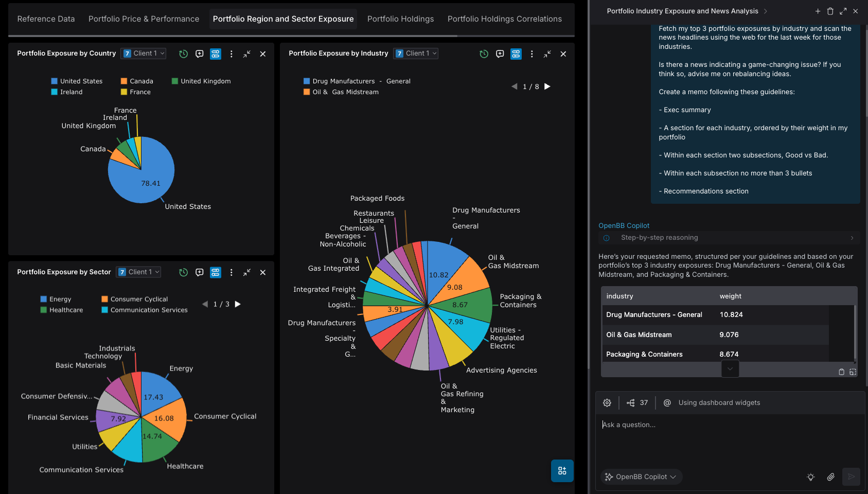Click the lightbulb icon in the chat input

(810, 477)
